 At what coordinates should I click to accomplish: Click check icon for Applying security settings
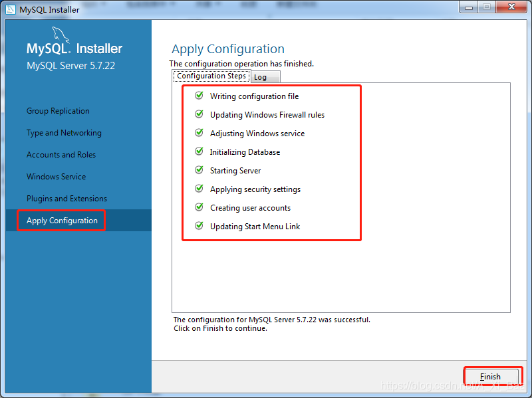(199, 189)
